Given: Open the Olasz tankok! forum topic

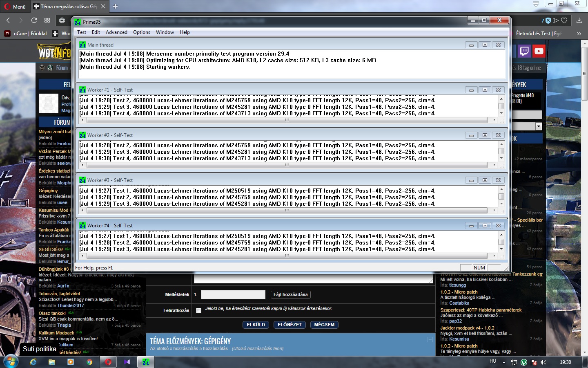Looking at the screenshot, I should (52, 313).
